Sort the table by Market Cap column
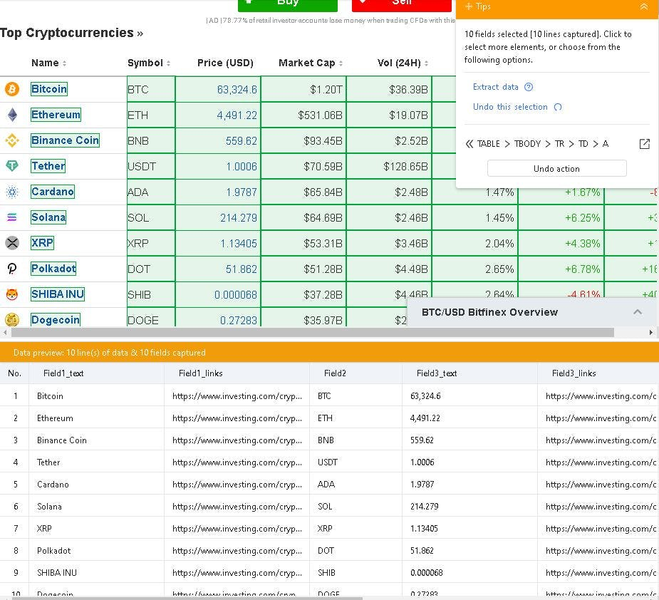This screenshot has height=600, width=659. click(311, 63)
